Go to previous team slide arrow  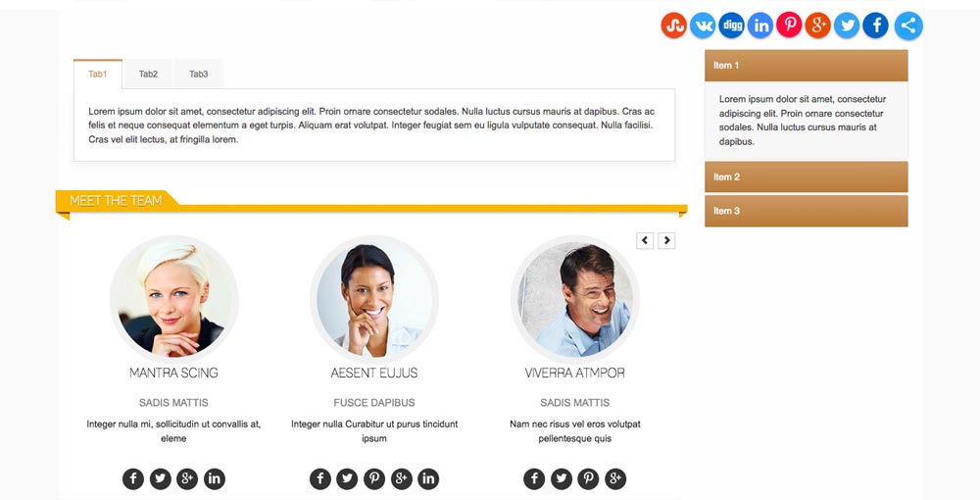645,240
